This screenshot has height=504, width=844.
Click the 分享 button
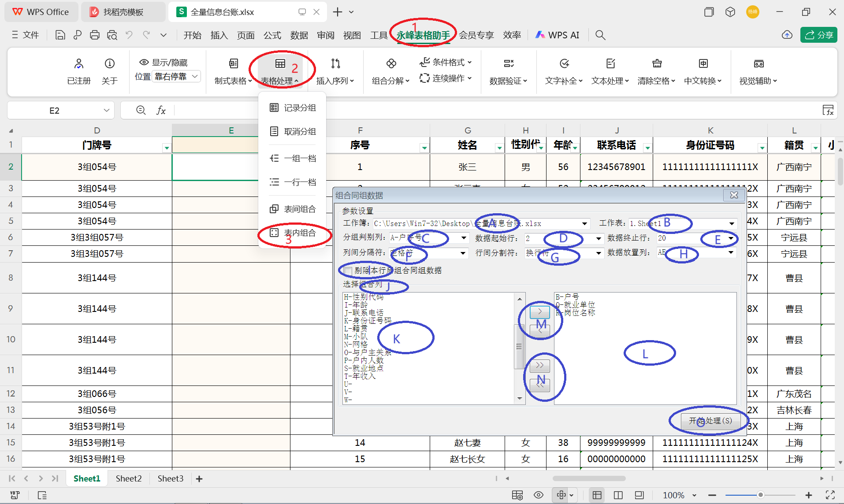pyautogui.click(x=818, y=35)
